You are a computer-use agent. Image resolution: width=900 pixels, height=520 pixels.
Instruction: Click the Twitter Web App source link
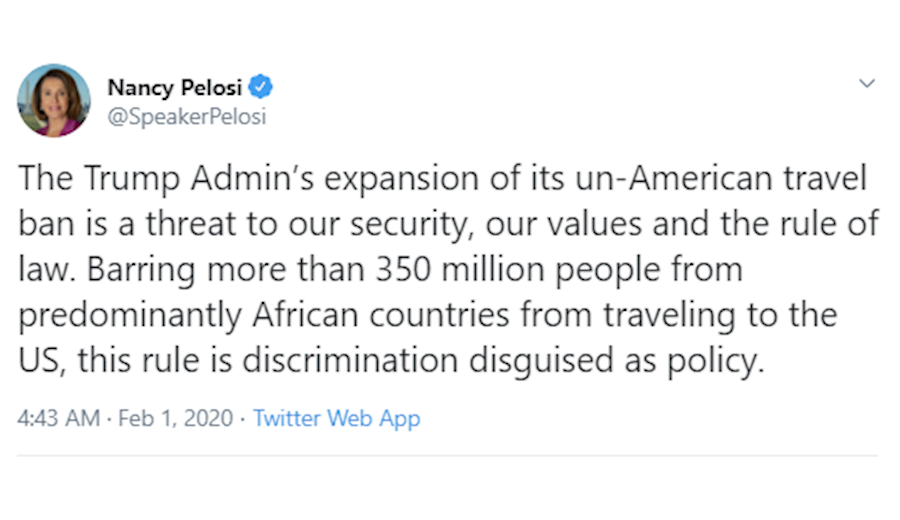[x=336, y=418]
